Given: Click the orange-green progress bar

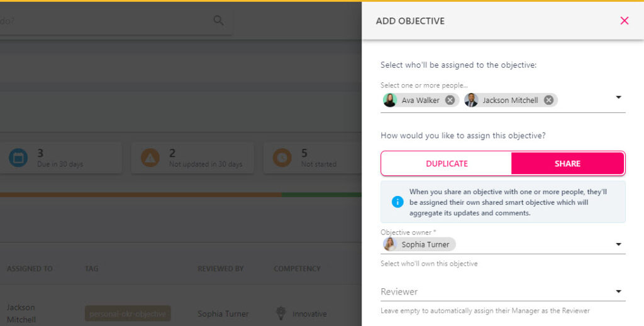Looking at the screenshot, I should click(180, 195).
